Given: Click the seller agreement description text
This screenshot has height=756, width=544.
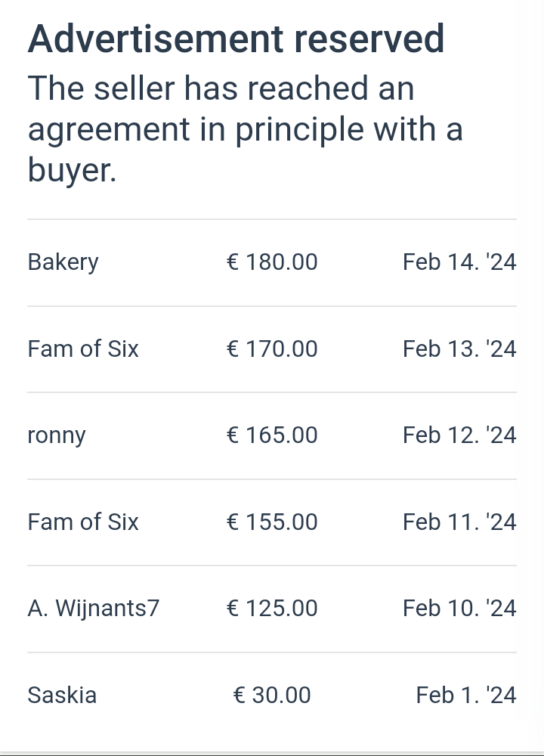Looking at the screenshot, I should pyautogui.click(x=245, y=130).
